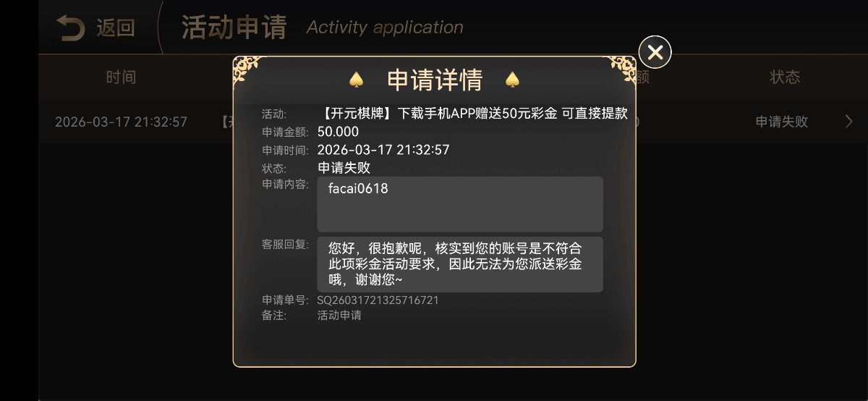Click the back arrow icon
This screenshot has height=401, width=868.
(x=71, y=28)
